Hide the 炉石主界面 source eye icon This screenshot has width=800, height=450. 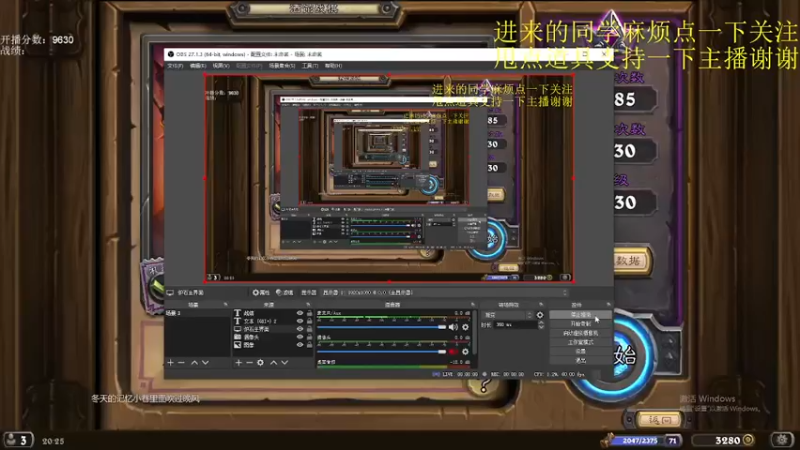coord(299,329)
